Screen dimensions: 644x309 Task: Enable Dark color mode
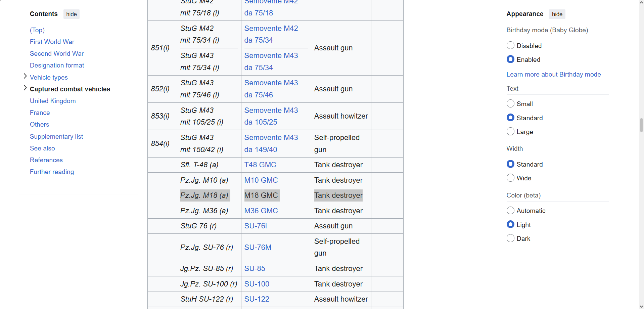(510, 238)
